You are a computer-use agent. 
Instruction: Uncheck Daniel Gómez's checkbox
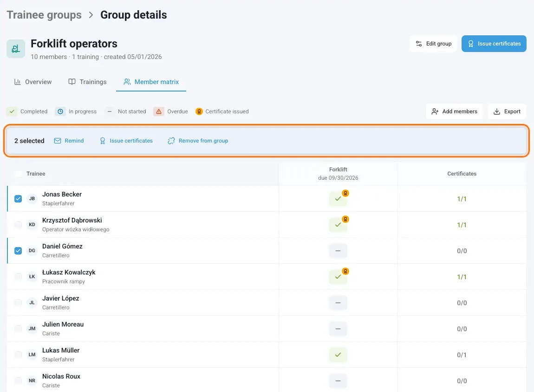click(18, 251)
